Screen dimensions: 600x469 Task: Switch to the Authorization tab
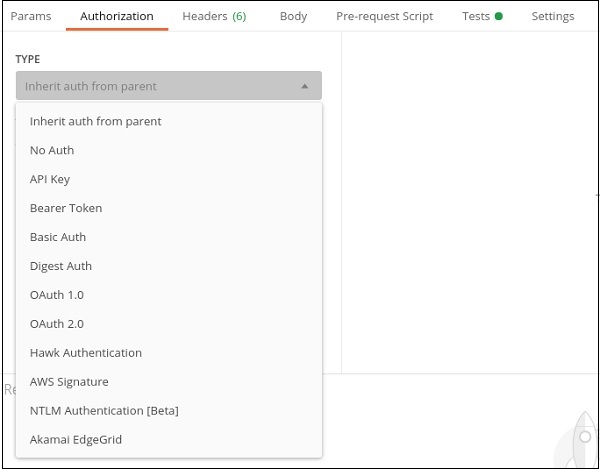click(x=116, y=16)
